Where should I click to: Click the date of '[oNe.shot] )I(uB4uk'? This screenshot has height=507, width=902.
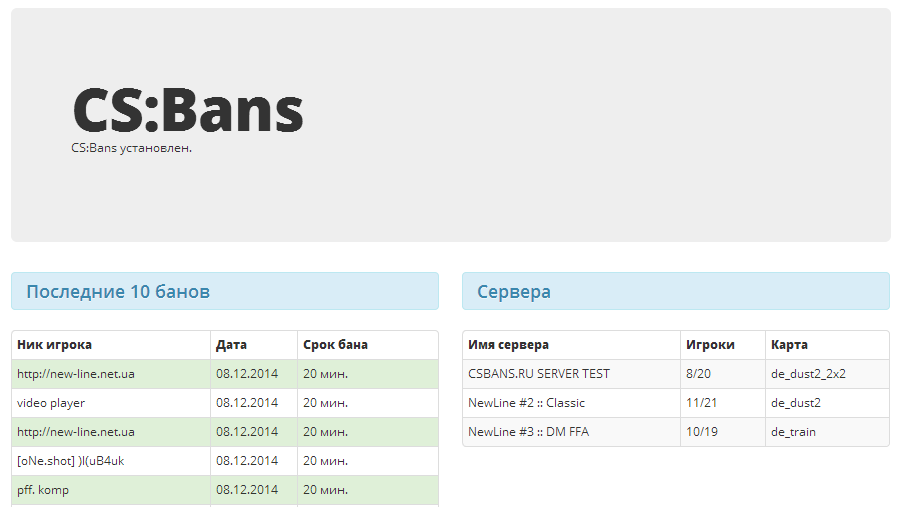247,461
